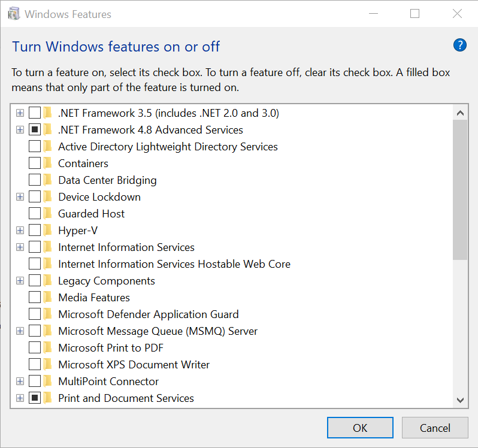Click folder icon next to Legacy Components

[47, 281]
